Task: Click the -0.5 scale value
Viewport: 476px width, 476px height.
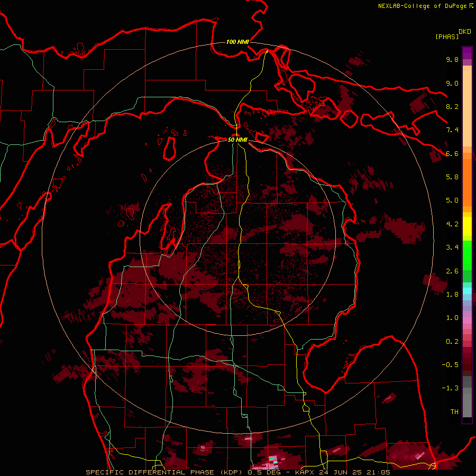Action: tap(450, 365)
